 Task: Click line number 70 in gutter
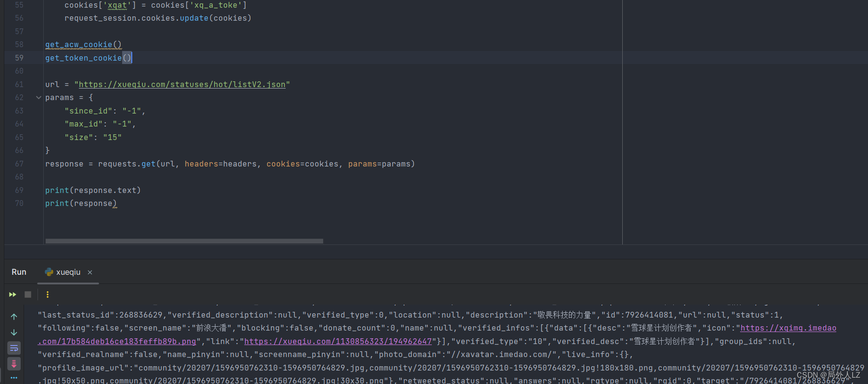pyautogui.click(x=19, y=204)
